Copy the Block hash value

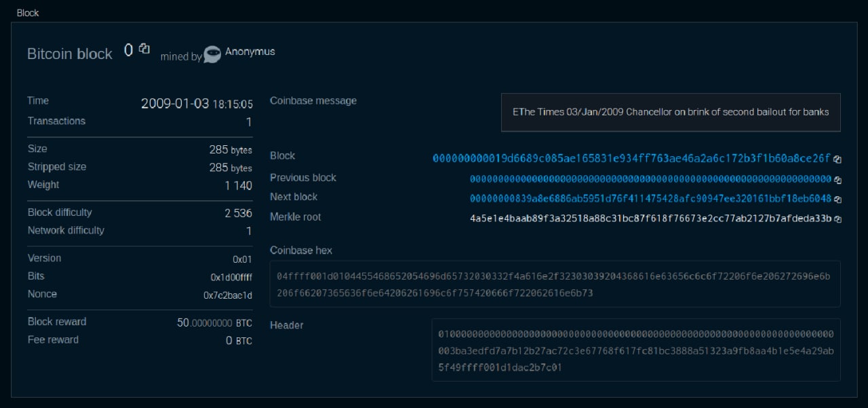point(837,160)
